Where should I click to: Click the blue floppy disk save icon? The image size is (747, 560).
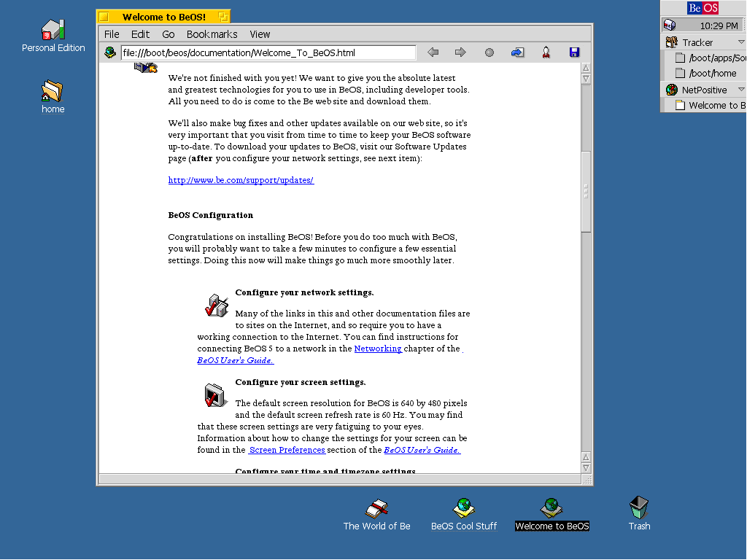pos(575,52)
